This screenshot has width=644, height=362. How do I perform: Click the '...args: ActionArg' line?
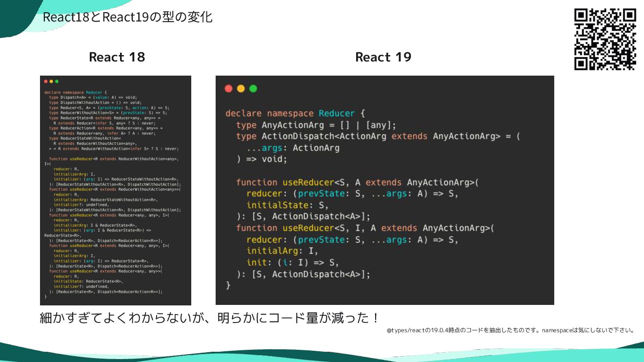[x=293, y=148]
